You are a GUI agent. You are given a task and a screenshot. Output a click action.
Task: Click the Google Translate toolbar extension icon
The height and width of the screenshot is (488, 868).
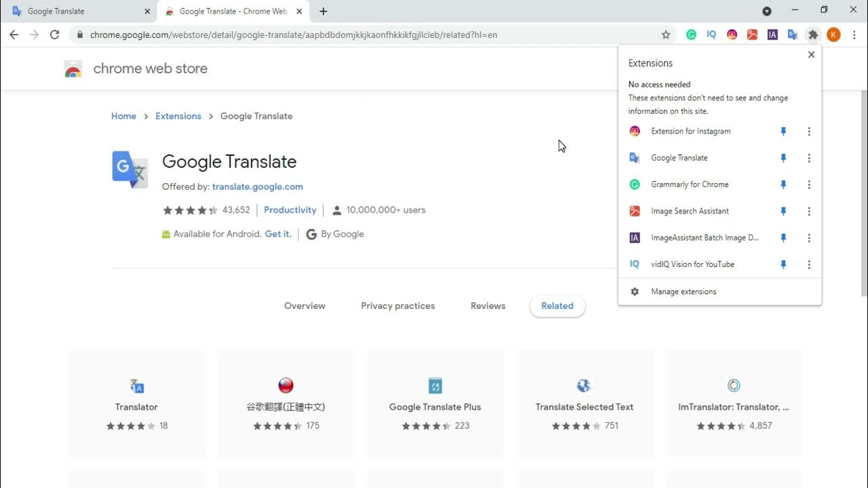pyautogui.click(x=793, y=35)
